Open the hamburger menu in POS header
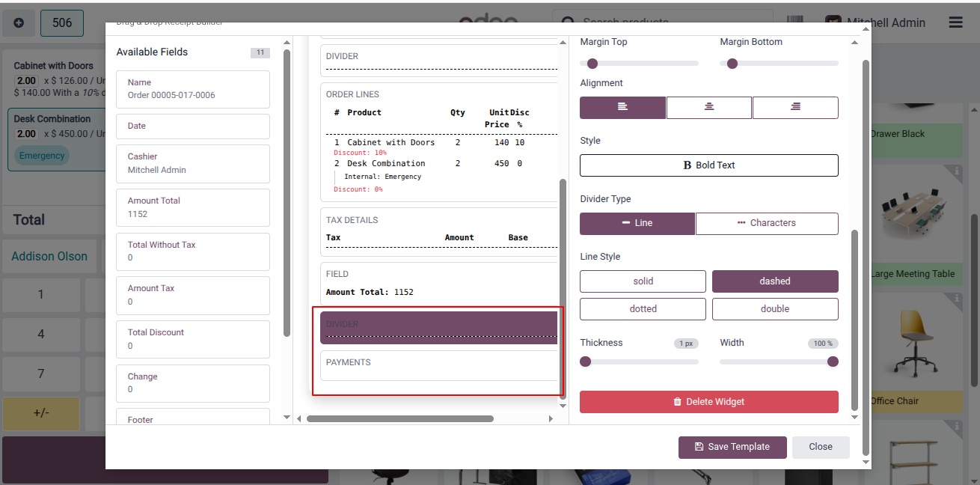Image resolution: width=980 pixels, height=485 pixels. coord(955,22)
